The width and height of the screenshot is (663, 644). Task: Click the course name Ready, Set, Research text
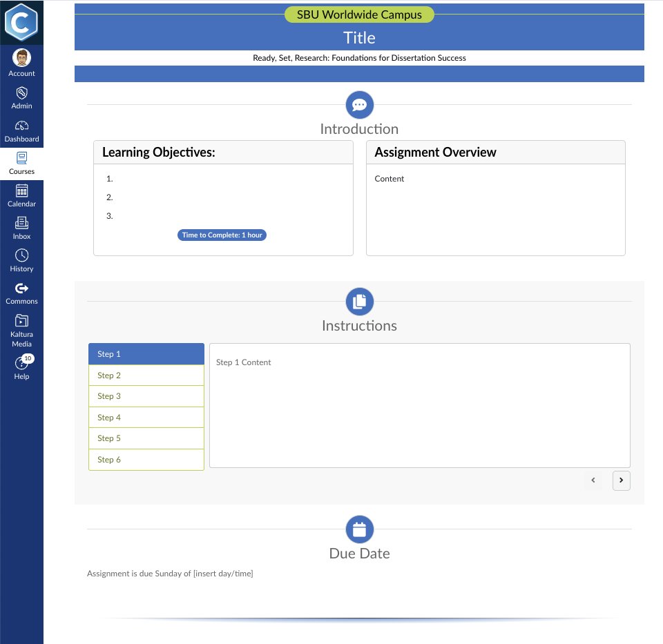point(359,58)
